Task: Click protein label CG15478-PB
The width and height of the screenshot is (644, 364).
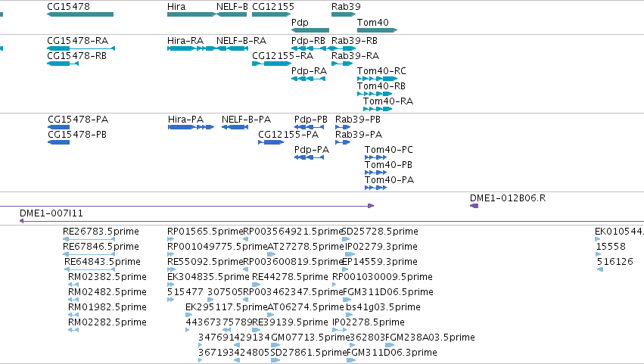Action: click(x=77, y=135)
